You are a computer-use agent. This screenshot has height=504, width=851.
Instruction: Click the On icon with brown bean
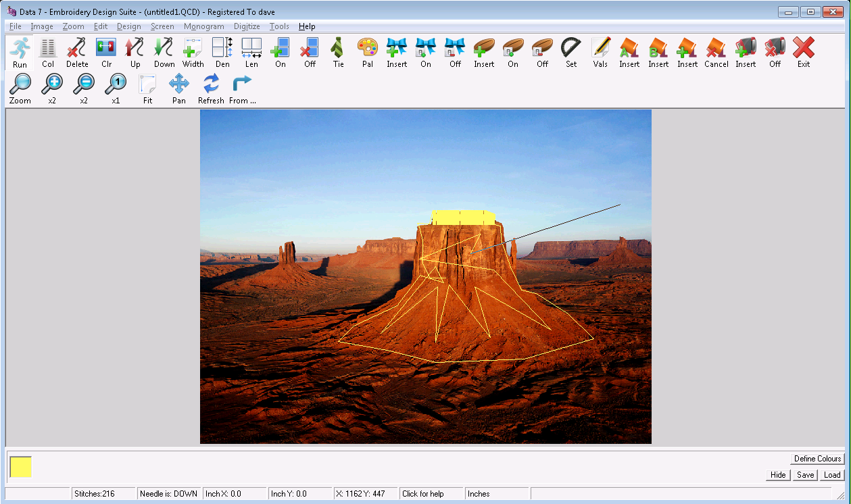(513, 48)
